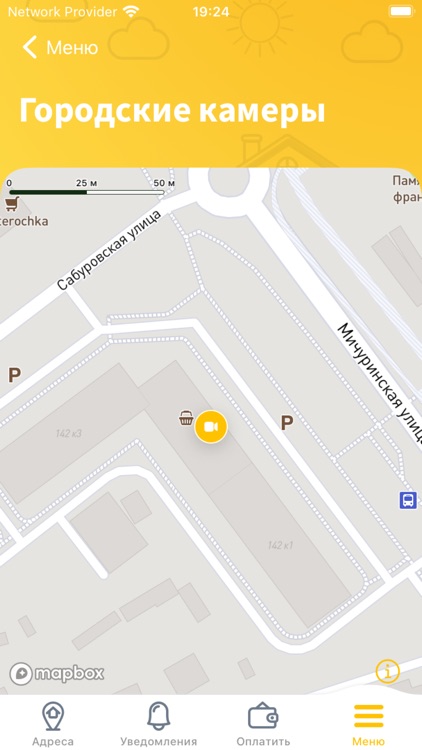Screen dimensions: 422x750
Task: Tap the map scale bar
Action: (87, 188)
